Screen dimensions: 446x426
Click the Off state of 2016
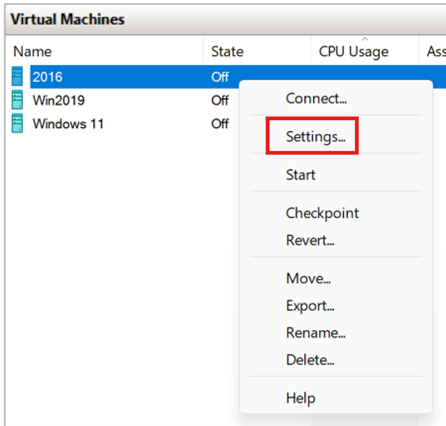point(220,77)
